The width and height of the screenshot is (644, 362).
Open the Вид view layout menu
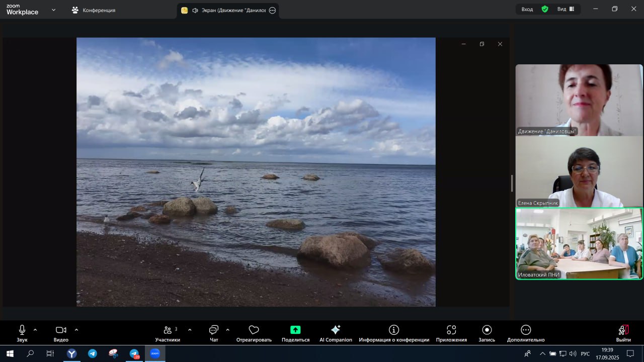pyautogui.click(x=566, y=9)
